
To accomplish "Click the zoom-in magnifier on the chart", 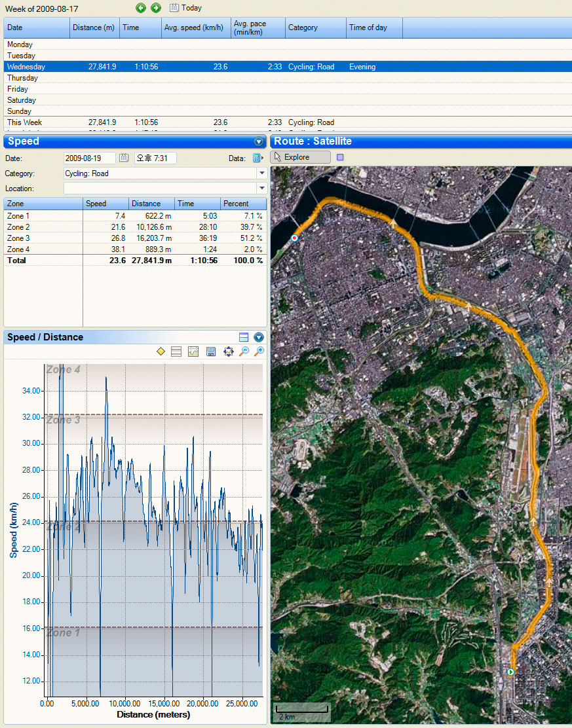I will tap(259, 352).
